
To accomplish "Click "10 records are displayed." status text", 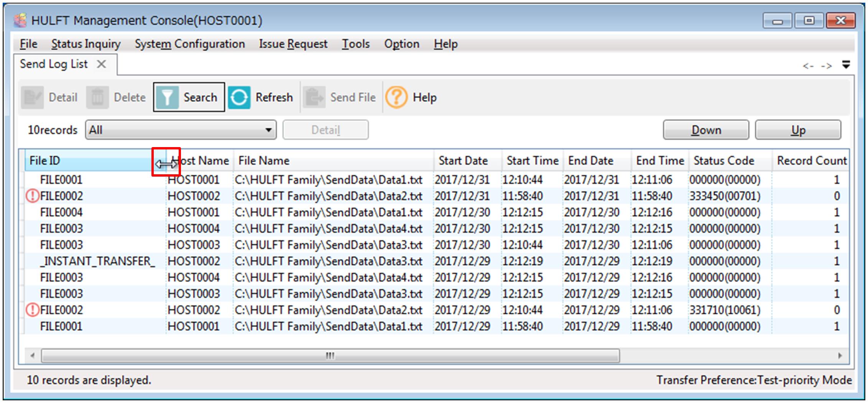I will [89, 380].
